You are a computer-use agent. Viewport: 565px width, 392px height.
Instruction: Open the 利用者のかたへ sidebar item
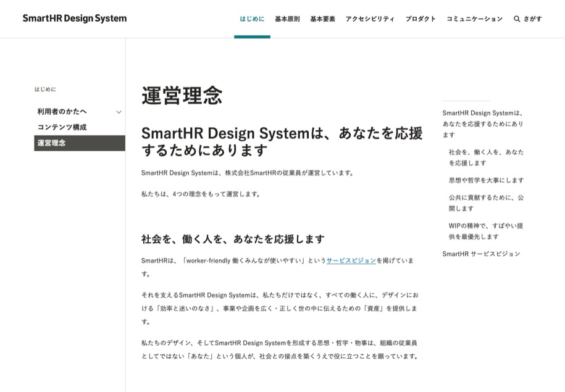pyautogui.click(x=62, y=111)
